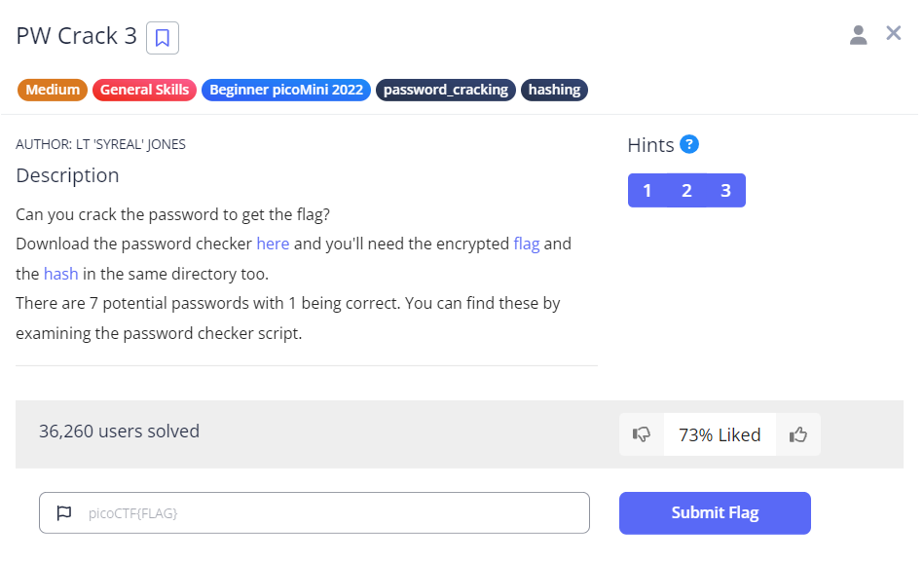Close the challenge dialog

point(893,33)
